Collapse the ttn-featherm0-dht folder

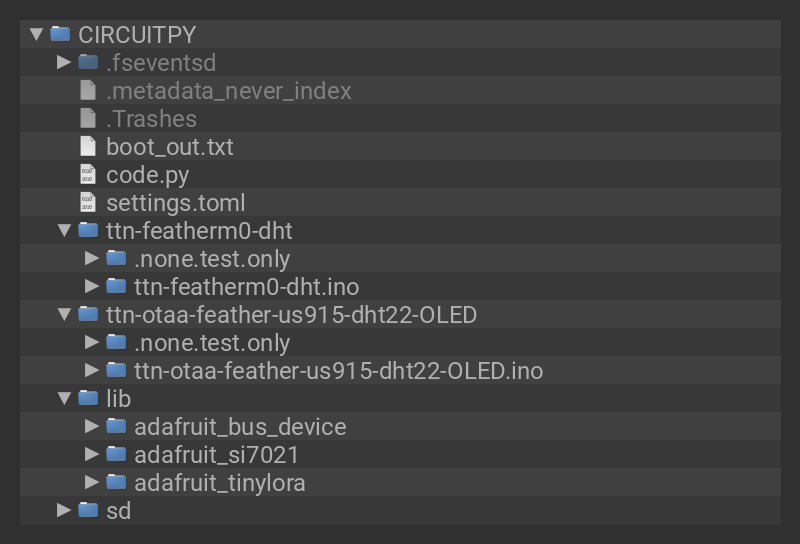64,230
